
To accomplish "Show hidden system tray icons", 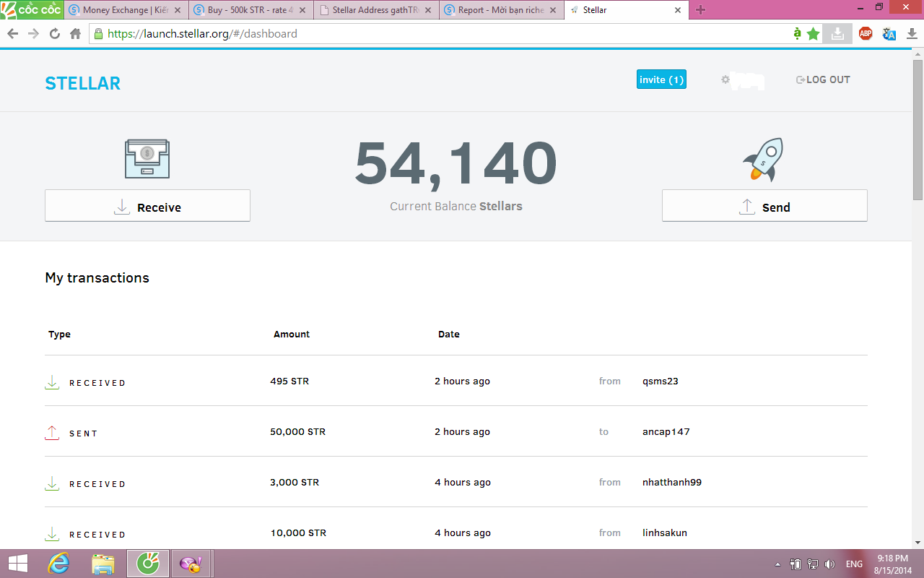I will 777,564.
